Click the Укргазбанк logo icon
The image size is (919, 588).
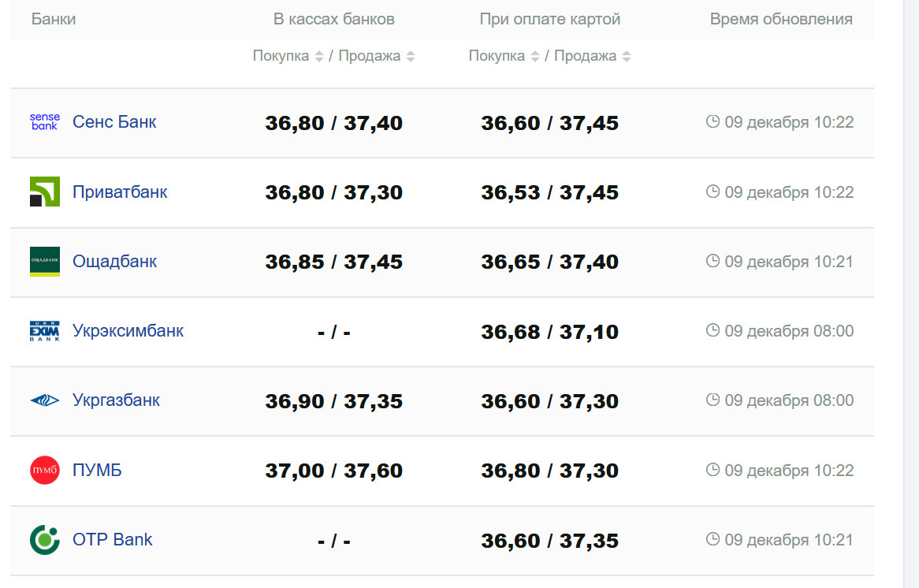coord(45,400)
